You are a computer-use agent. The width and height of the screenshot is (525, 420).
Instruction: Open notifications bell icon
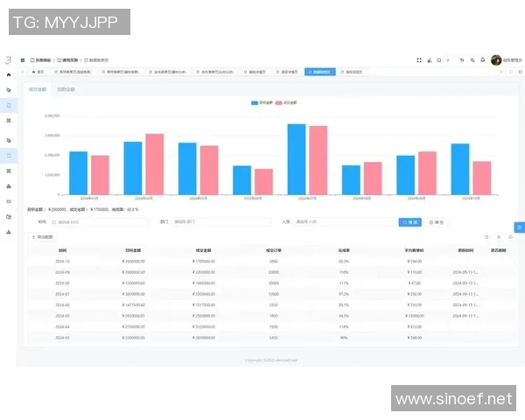[x=483, y=60]
